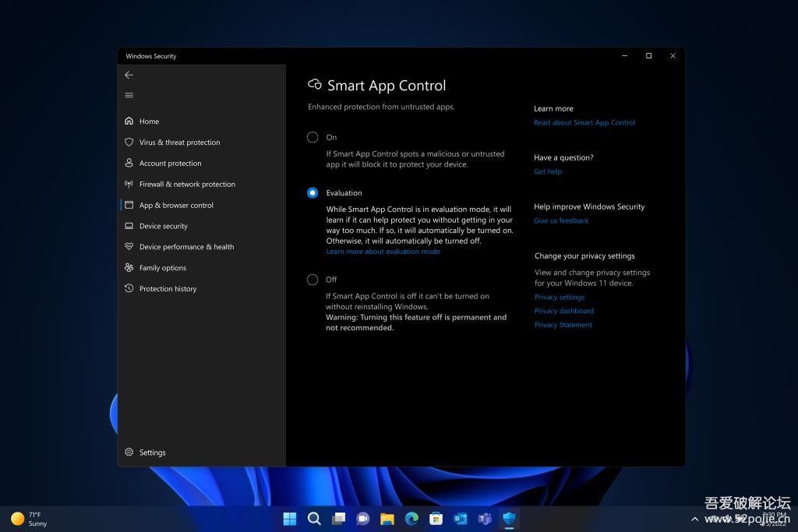Click the Firewall & network protection antenna icon

[x=129, y=184]
